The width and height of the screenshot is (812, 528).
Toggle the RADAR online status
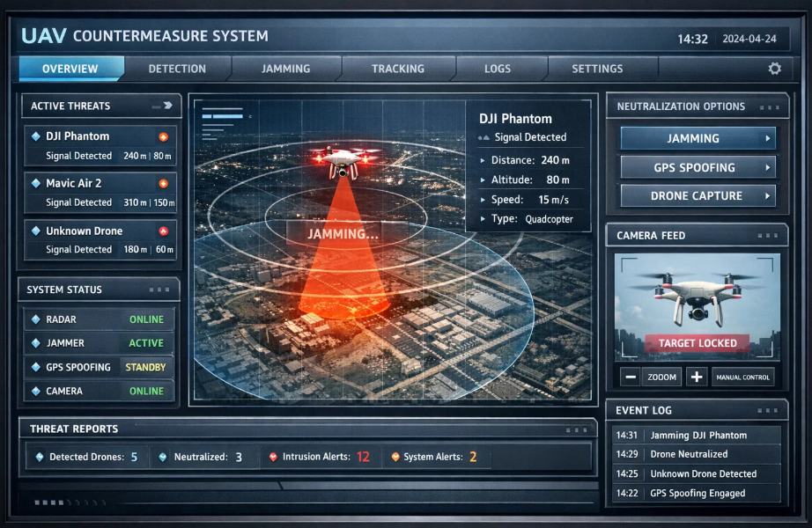[x=146, y=319]
